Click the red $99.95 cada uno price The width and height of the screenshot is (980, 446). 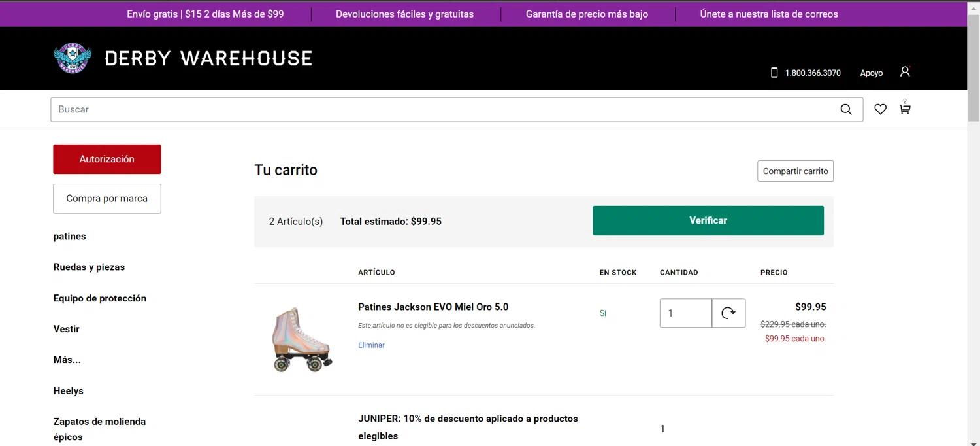795,339
